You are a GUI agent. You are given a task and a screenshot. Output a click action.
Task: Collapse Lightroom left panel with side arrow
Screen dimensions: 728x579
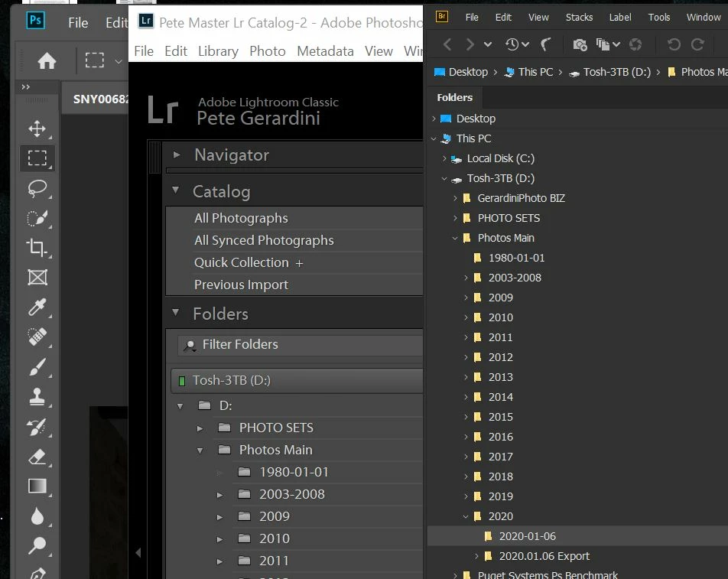pyautogui.click(x=138, y=552)
